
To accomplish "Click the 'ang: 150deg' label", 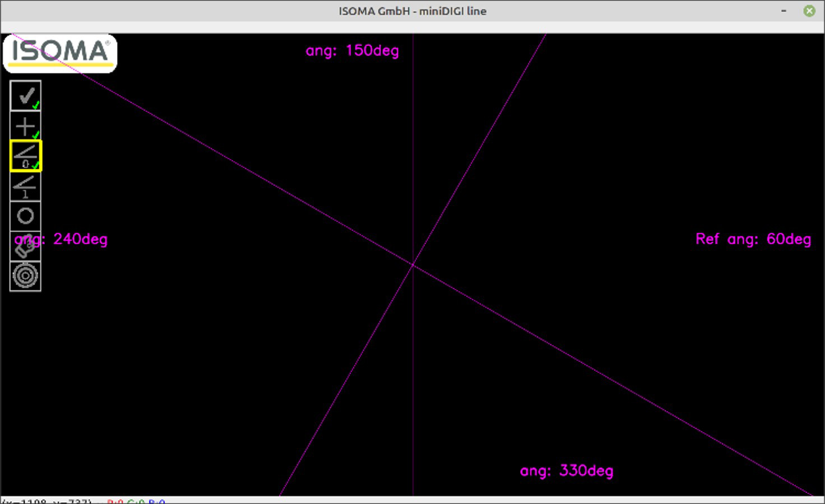I will click(352, 50).
